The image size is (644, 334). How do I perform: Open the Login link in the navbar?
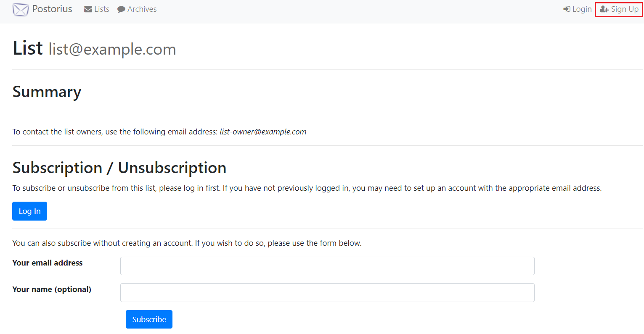582,9
